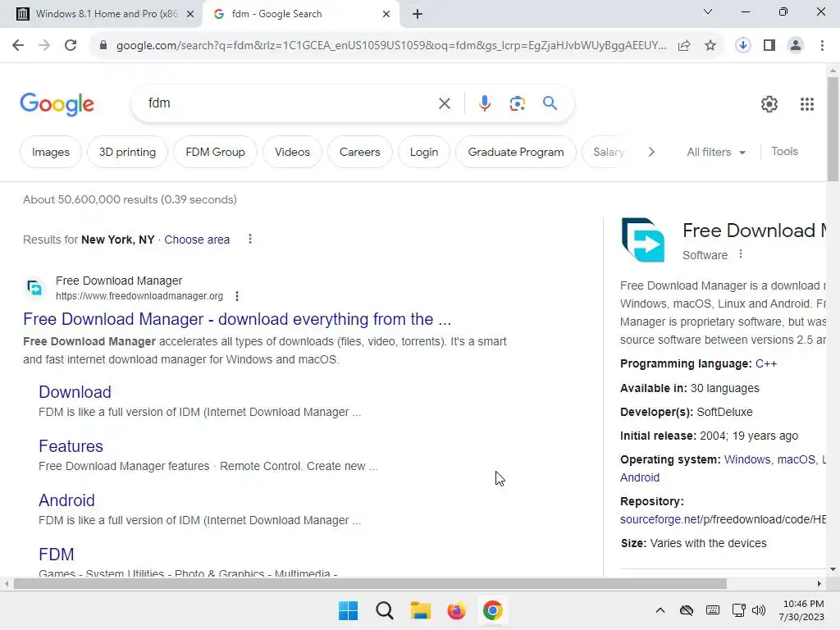Start voice search with microphone

click(x=484, y=103)
